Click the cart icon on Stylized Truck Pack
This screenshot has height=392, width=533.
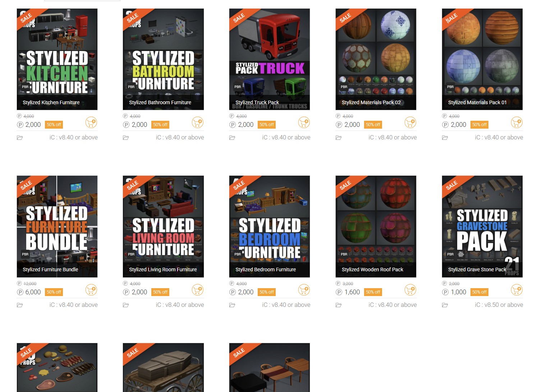(304, 123)
